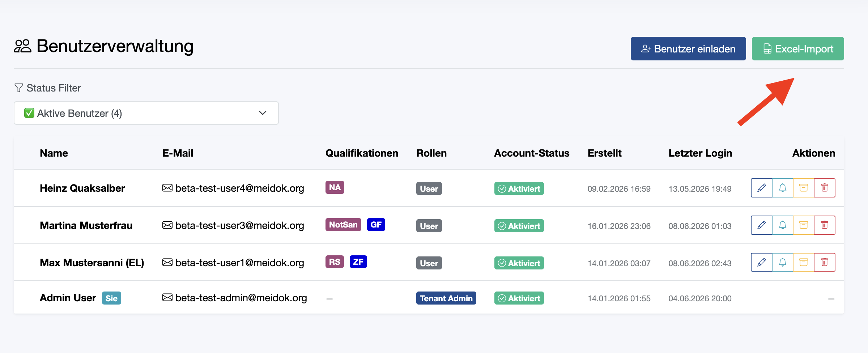
Task: Click the E-Mail column header
Action: [x=178, y=153]
